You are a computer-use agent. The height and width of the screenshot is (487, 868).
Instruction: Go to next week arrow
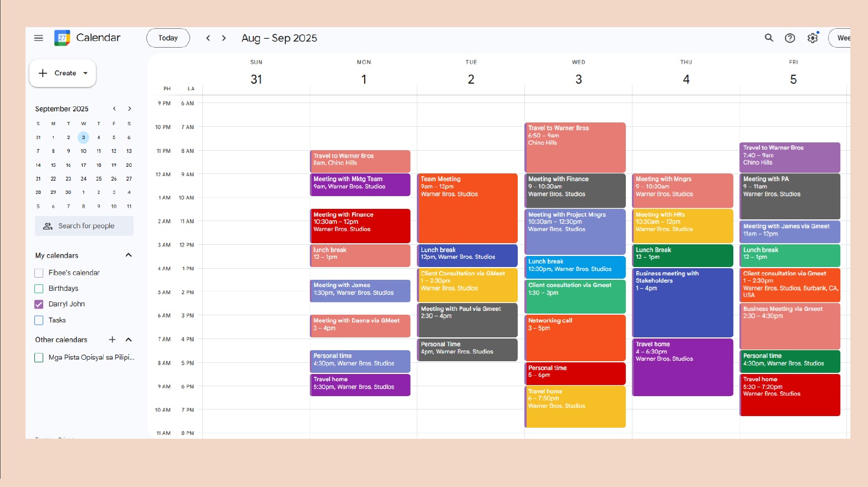[224, 38]
